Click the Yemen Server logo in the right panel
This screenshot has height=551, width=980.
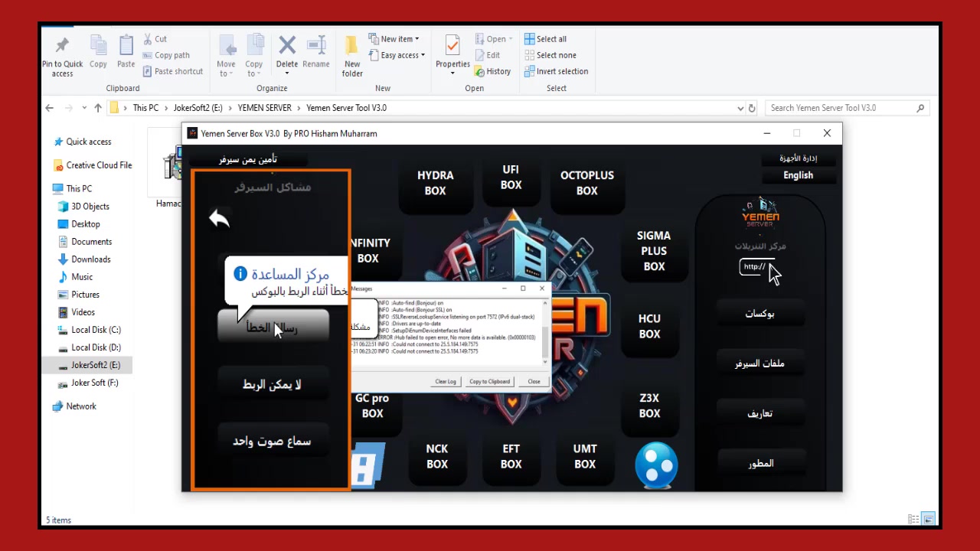pyautogui.click(x=760, y=214)
